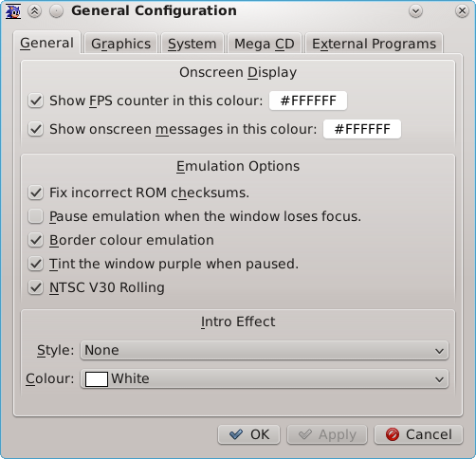Click the round dot title bar button
The width and height of the screenshot is (476, 459).
point(57,11)
